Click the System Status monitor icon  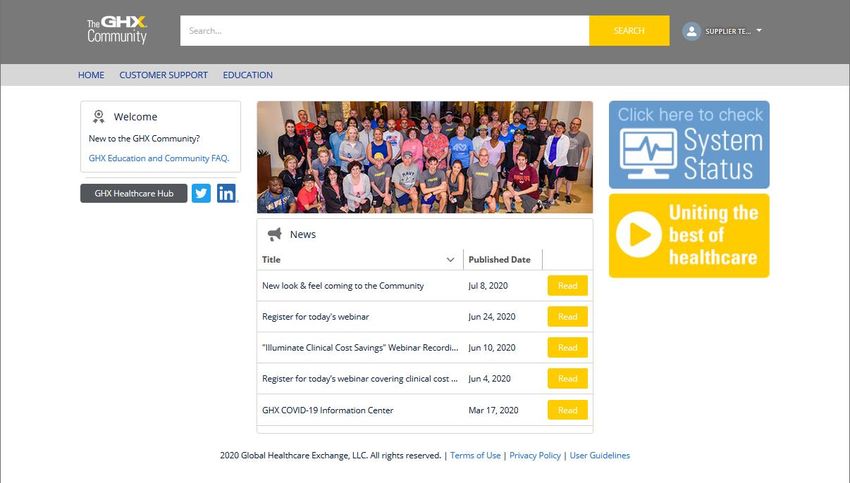click(648, 153)
